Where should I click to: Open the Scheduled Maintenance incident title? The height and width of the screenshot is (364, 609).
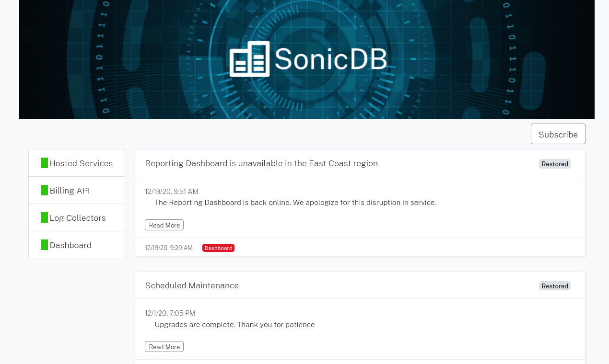pos(192,285)
